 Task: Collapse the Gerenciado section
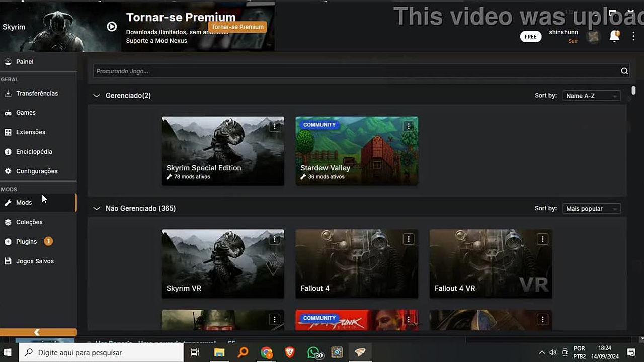(x=96, y=96)
